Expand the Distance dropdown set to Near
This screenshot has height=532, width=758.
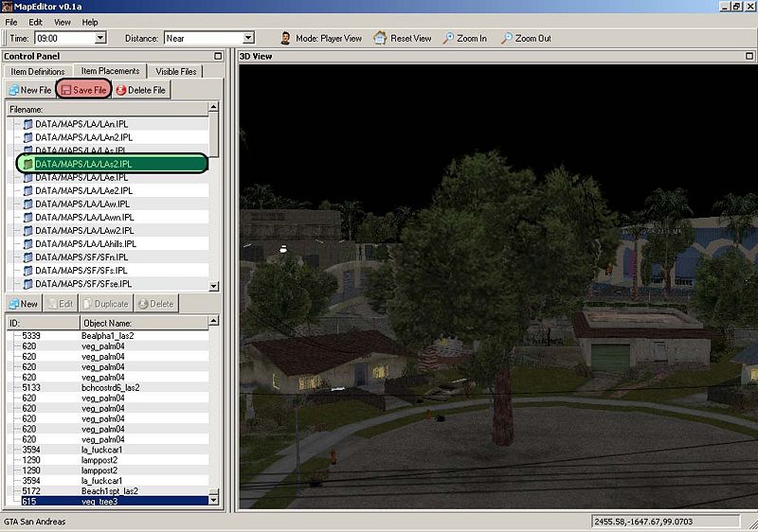pos(248,39)
